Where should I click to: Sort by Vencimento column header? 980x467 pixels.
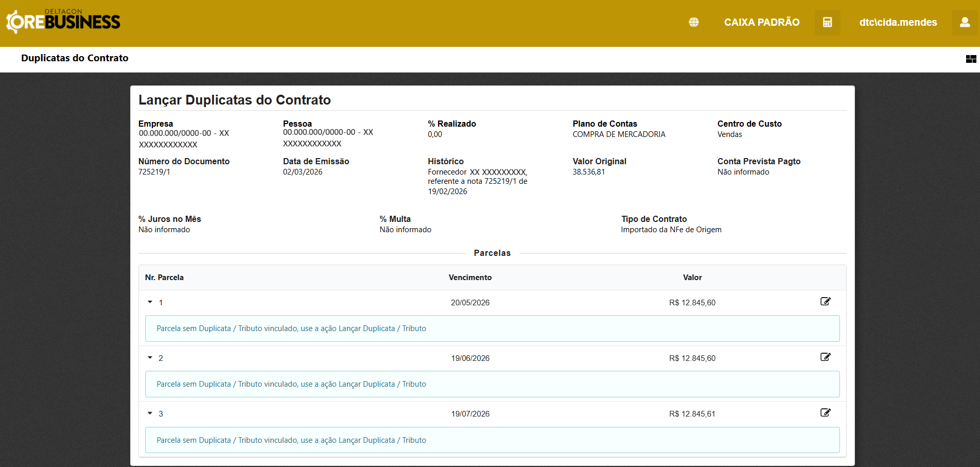click(470, 278)
